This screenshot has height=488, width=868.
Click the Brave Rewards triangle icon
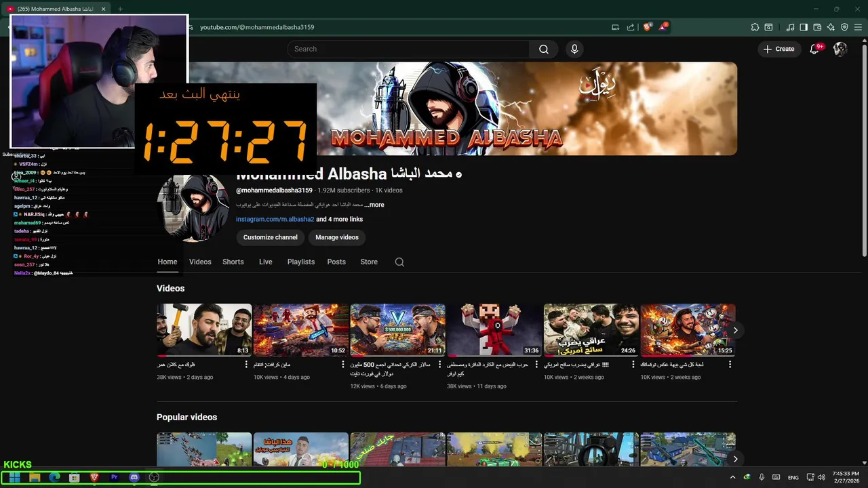(x=663, y=27)
